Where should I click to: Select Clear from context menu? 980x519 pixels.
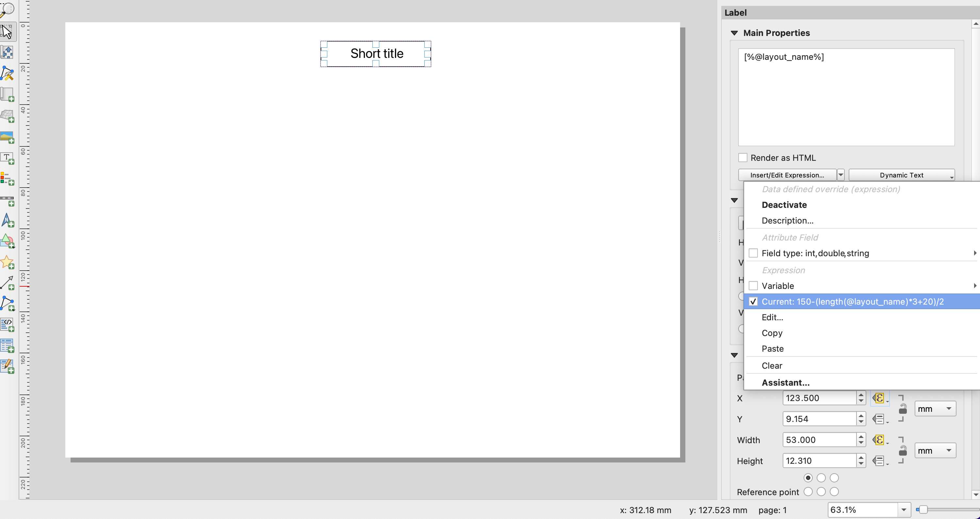[x=772, y=365]
